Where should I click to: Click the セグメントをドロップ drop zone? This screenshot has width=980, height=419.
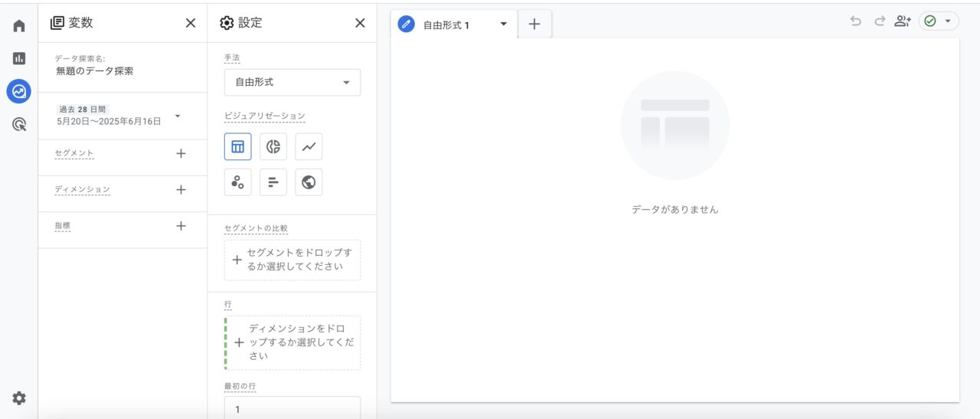tap(292, 260)
